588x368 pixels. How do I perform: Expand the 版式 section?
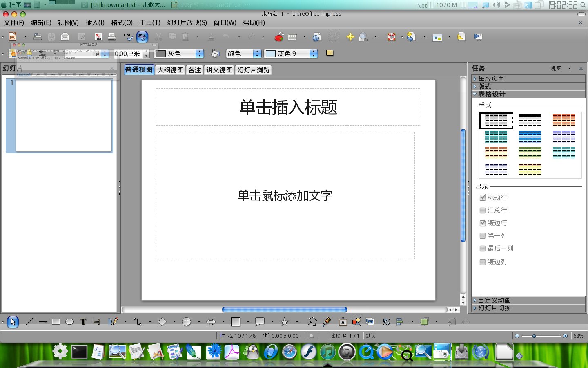coord(529,86)
